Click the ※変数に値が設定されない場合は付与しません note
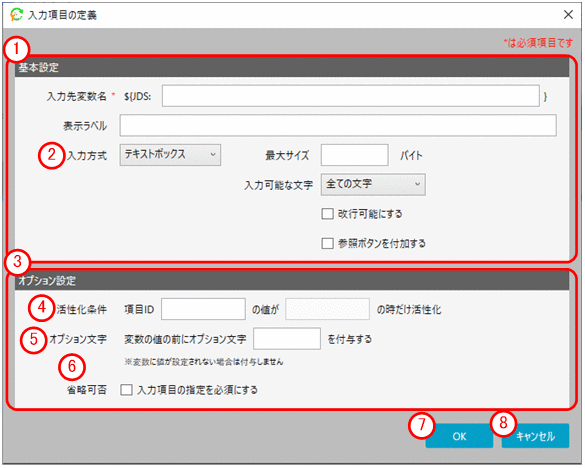 204,362
